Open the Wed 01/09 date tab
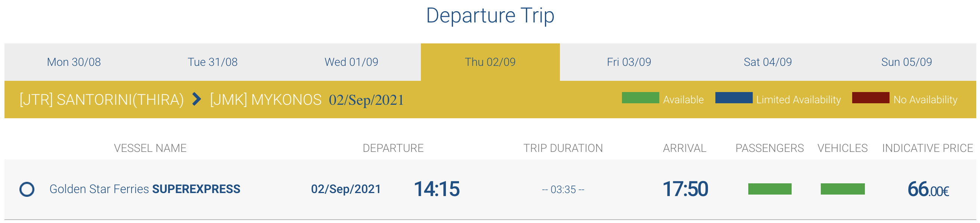This screenshot has height=223, width=980. tap(351, 62)
